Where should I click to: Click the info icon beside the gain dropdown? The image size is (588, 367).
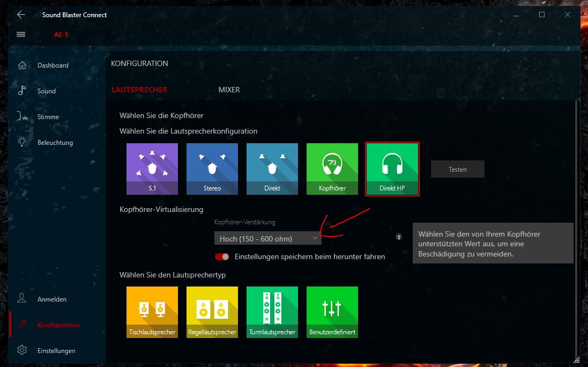coord(399,237)
